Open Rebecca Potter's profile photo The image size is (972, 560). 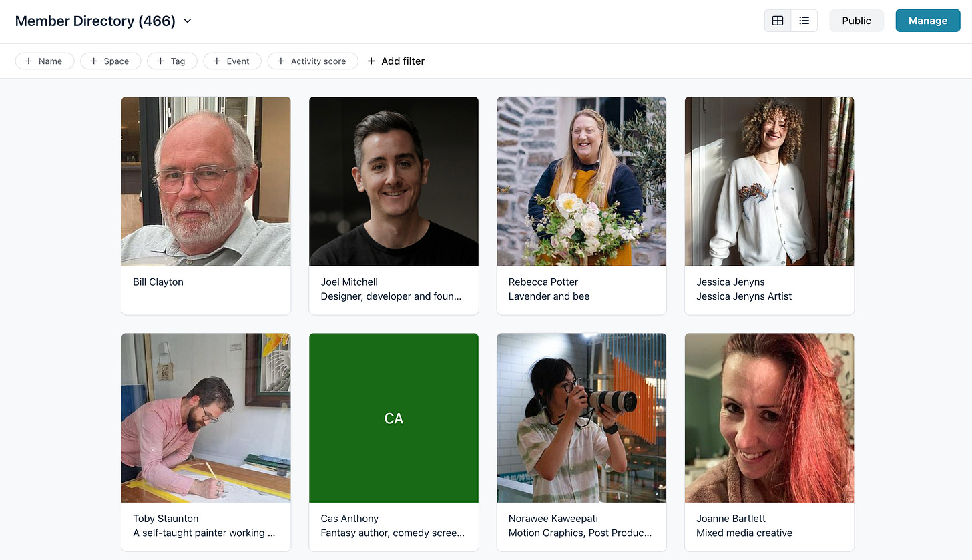(581, 182)
